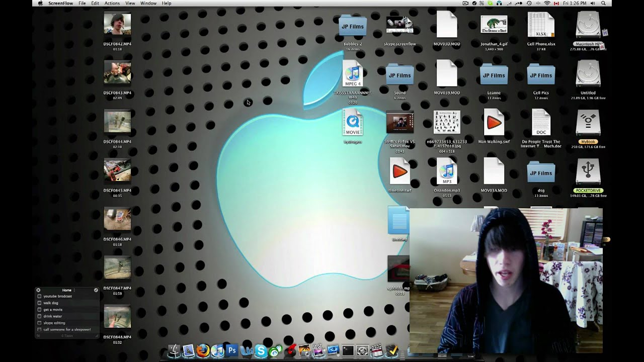Open the Window menu

coord(148,3)
